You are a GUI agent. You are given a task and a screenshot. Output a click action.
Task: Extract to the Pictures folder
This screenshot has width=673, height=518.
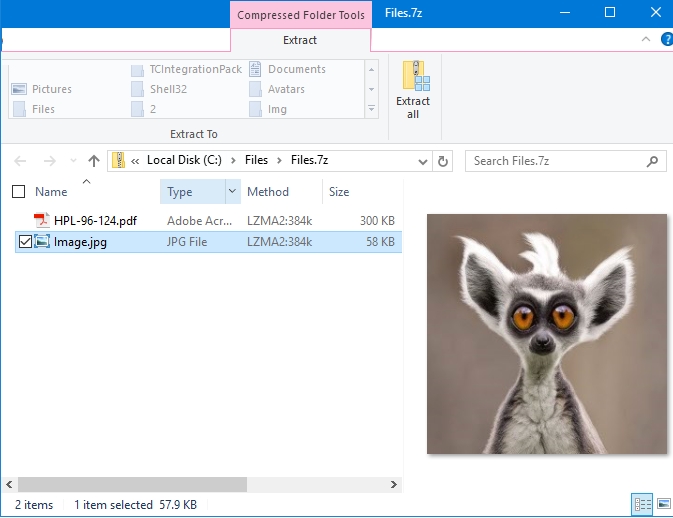tap(42, 89)
